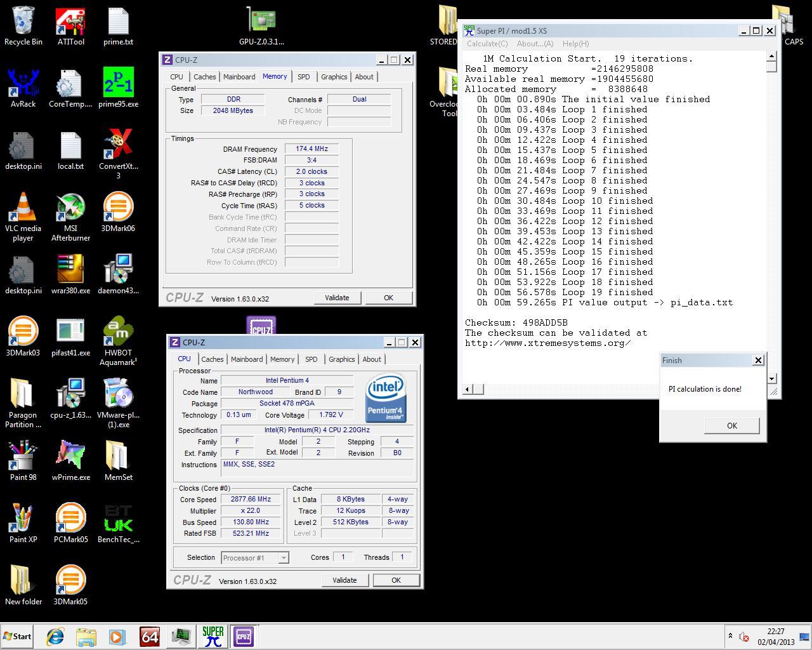Launch ATITool from the desktop
Screen dimensions: 812x650
(70, 26)
